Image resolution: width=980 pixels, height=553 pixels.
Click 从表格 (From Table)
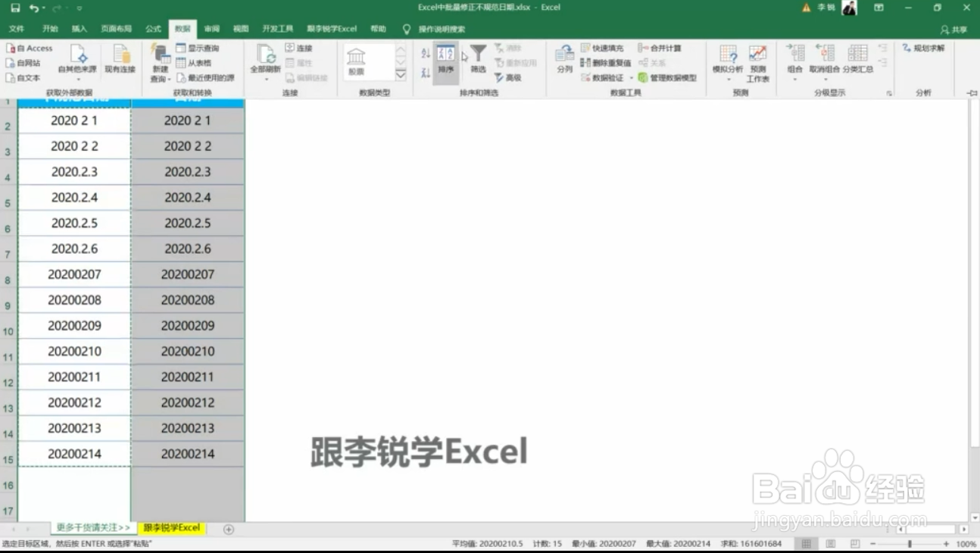pos(195,63)
